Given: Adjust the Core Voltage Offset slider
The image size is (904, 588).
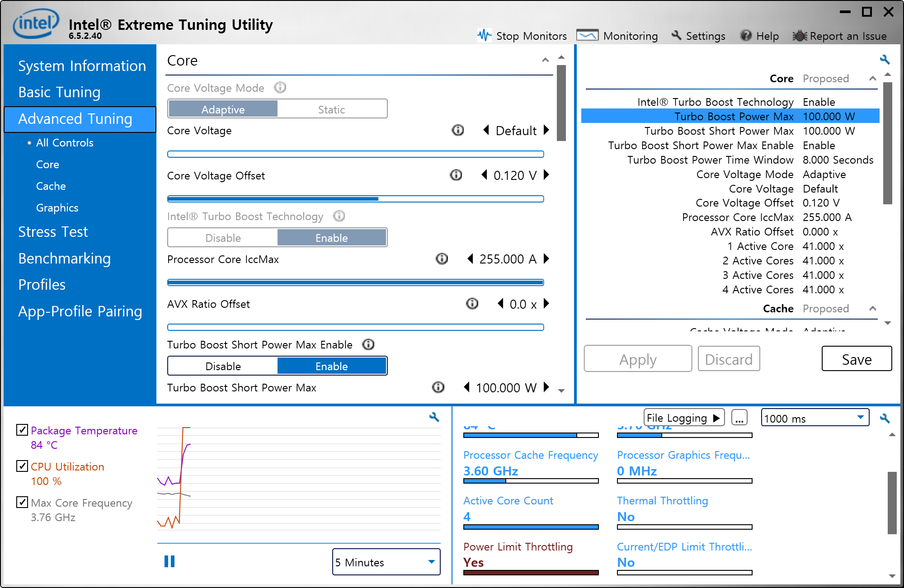Looking at the screenshot, I should point(356,199).
